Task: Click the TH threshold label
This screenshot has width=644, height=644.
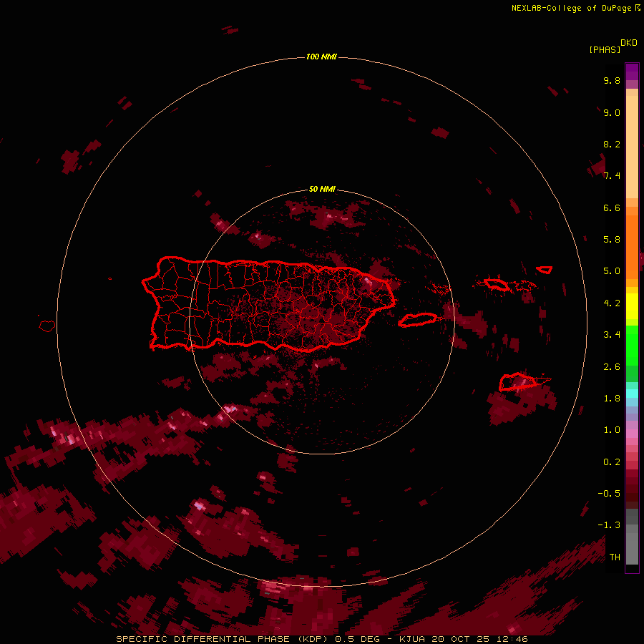Action: point(615,557)
